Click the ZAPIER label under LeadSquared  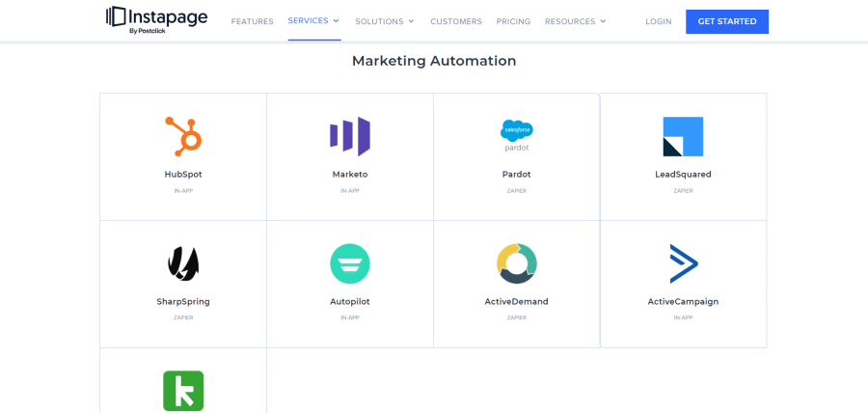pyautogui.click(x=683, y=191)
